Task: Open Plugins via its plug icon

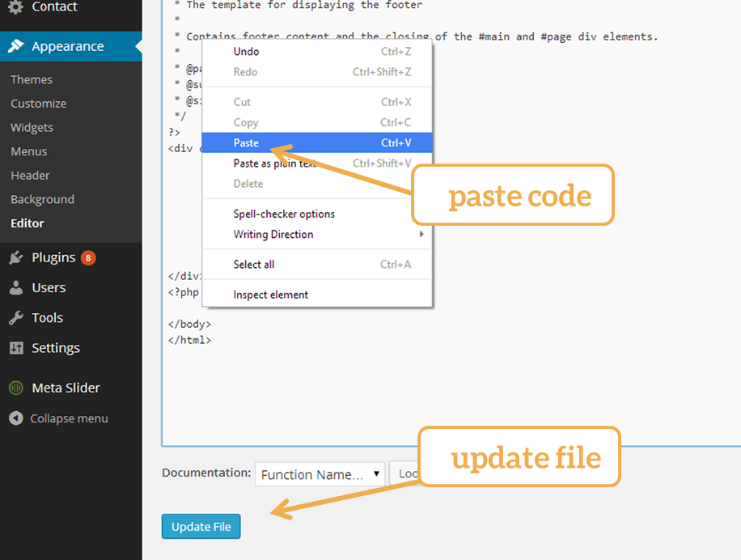Action: tap(17, 257)
